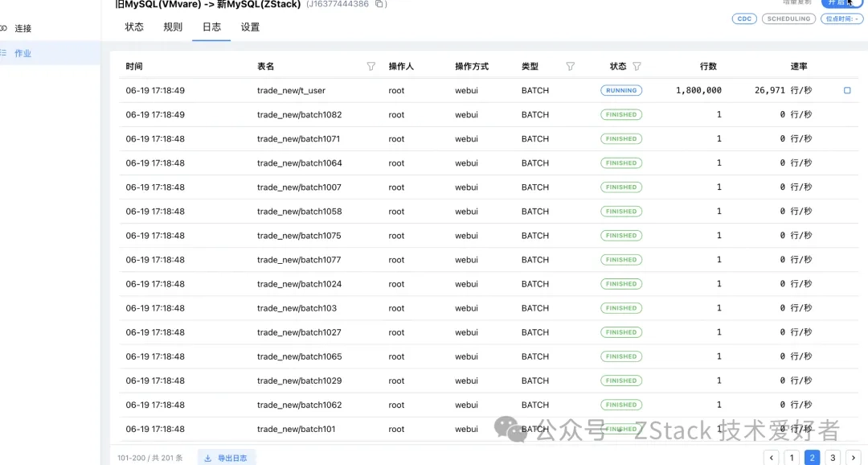868x465 pixels.
Task: Open the 位点时间 dropdown tag
Action: pyautogui.click(x=841, y=19)
